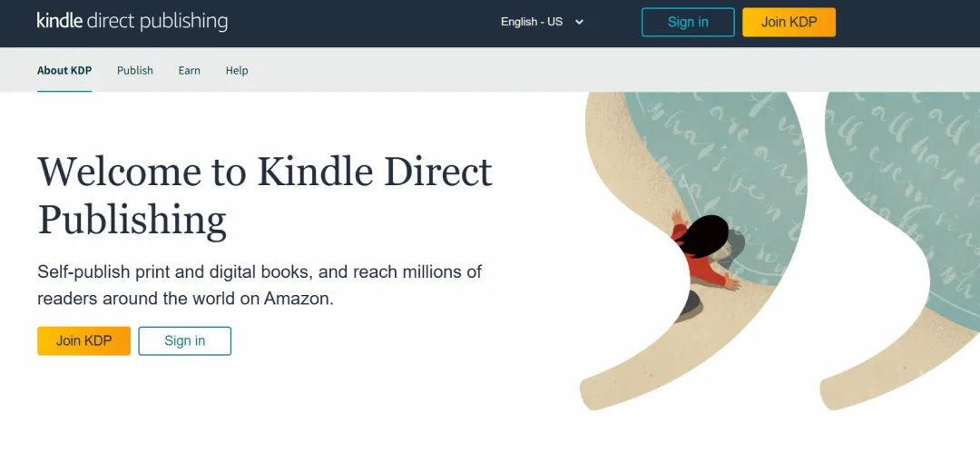This screenshot has width=980, height=463.
Task: Switch to the About KDP tab
Action: [x=64, y=70]
